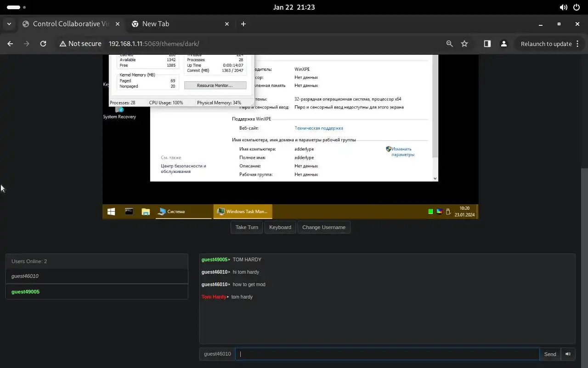The height and width of the screenshot is (368, 588).
Task: Click the Resource Monitor button
Action: coord(215,86)
